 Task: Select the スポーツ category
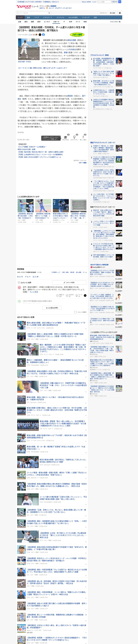pyautogui.click(x=56, y=22)
